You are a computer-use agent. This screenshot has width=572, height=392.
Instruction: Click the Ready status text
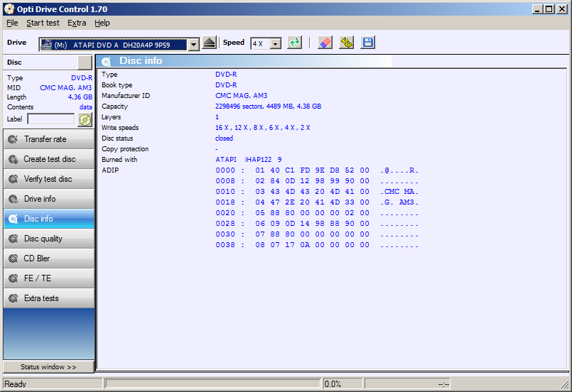[16, 384]
